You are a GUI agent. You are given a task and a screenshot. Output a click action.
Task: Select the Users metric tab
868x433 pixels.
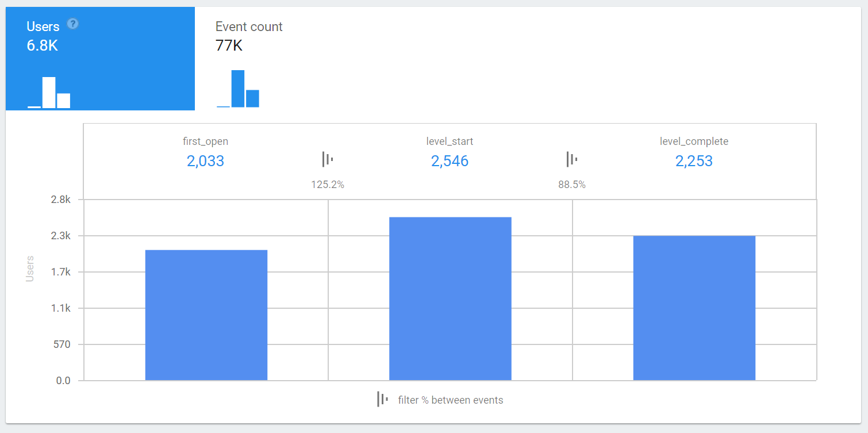tap(100, 58)
